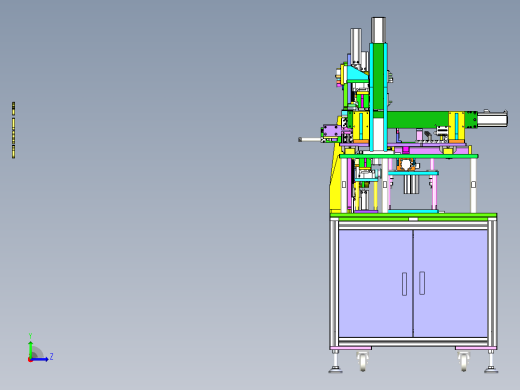
Task: Click the green Y axis arrow of the triad
Action: coord(31,349)
